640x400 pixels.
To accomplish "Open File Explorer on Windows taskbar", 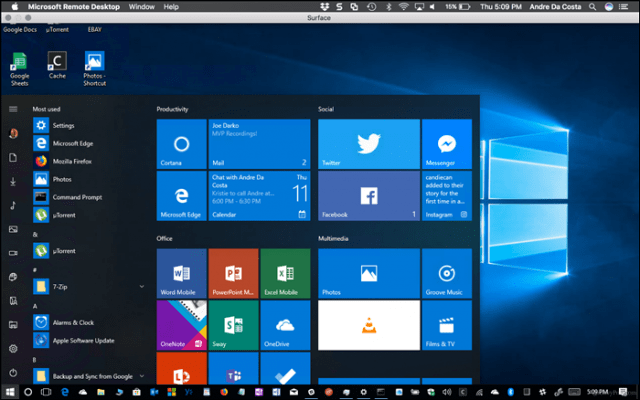I will [100, 392].
